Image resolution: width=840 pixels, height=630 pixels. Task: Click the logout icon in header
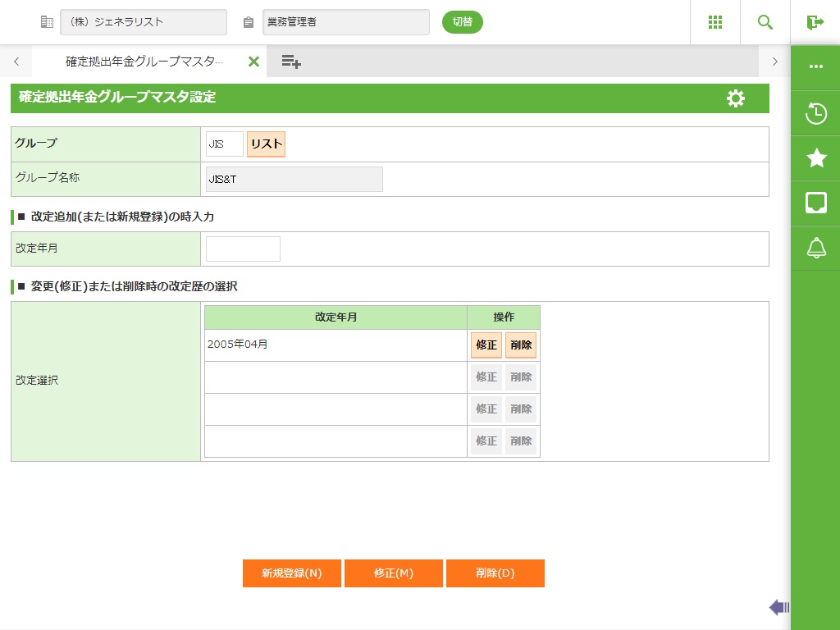(x=815, y=22)
